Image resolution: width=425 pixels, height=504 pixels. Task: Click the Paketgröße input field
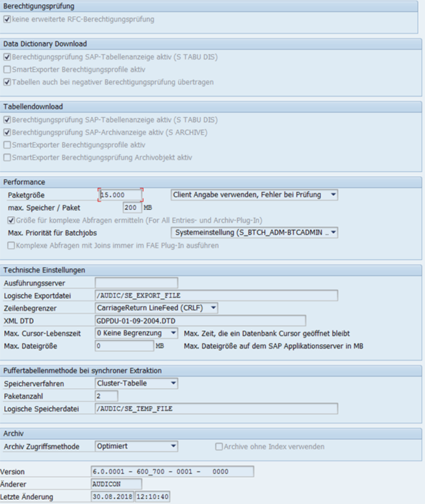(120, 195)
